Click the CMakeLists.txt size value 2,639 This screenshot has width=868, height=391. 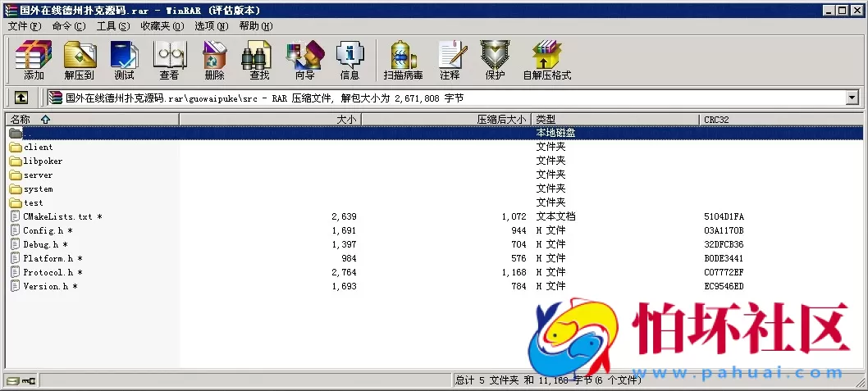pyautogui.click(x=344, y=216)
